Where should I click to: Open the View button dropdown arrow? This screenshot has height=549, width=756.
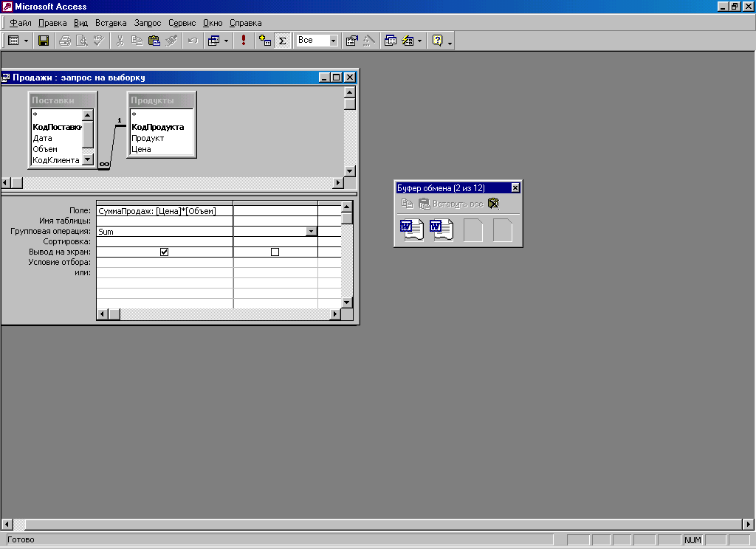pos(26,41)
